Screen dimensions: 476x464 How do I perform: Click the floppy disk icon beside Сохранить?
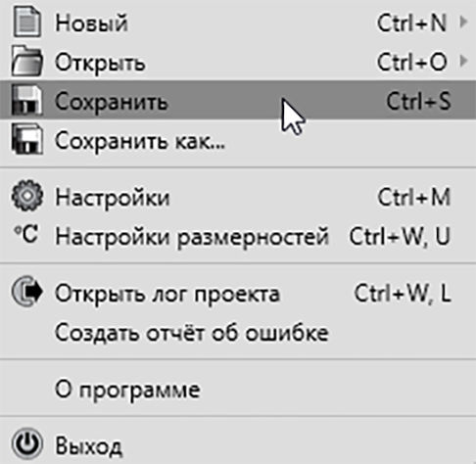[26, 100]
